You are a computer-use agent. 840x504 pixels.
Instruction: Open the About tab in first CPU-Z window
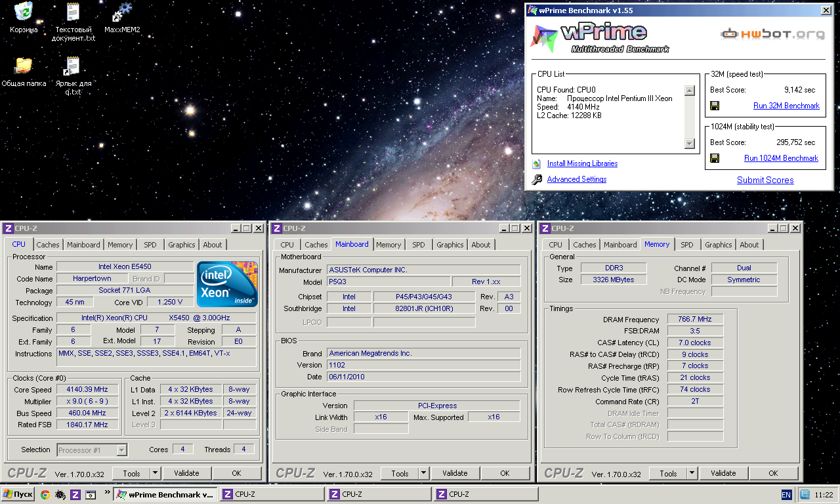point(213,245)
